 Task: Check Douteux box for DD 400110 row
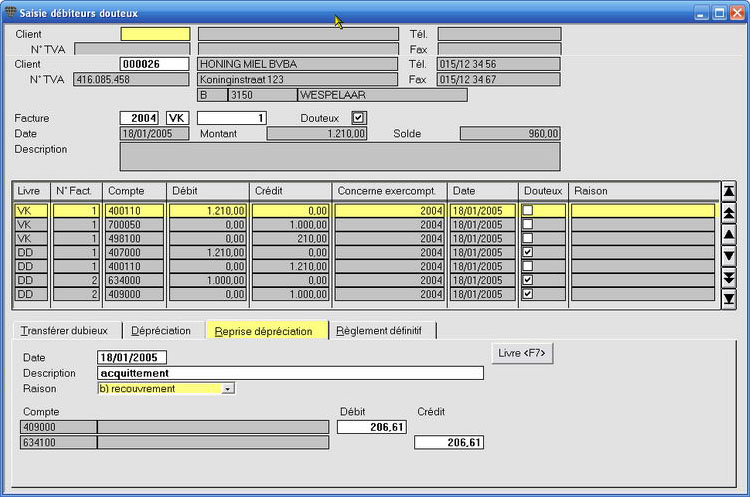(528, 265)
